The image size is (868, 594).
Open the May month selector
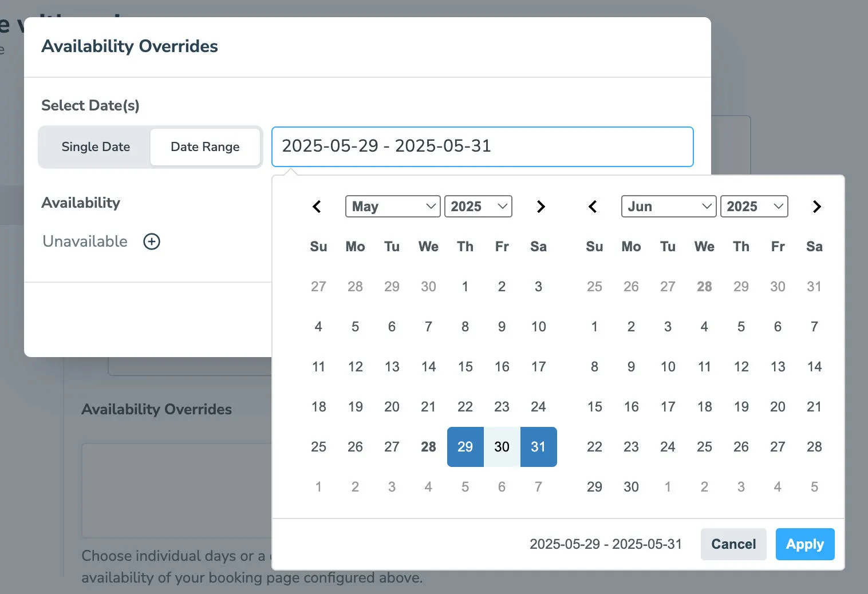(x=392, y=207)
